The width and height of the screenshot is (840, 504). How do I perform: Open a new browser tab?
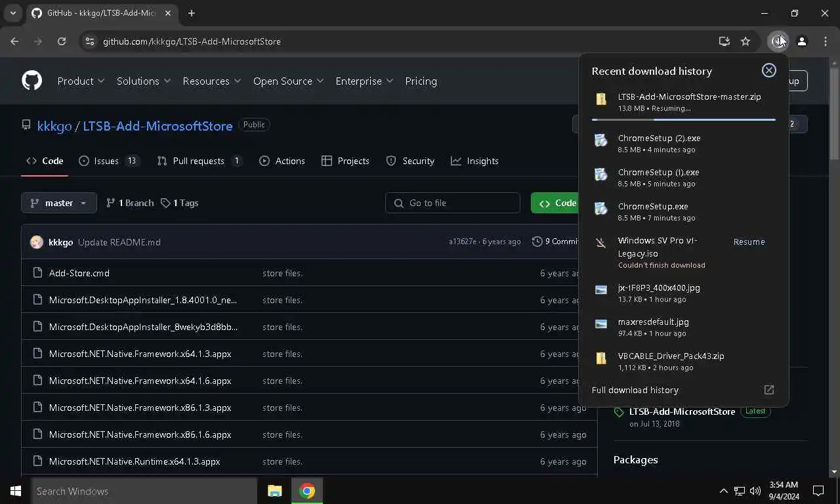192,13
